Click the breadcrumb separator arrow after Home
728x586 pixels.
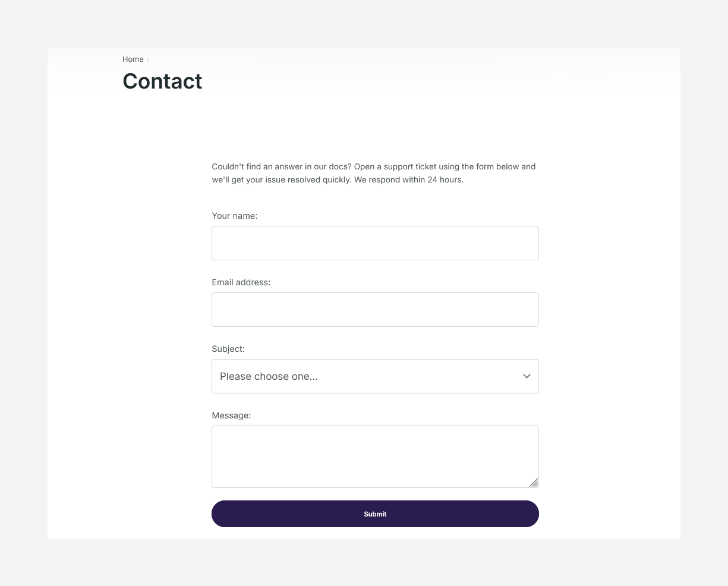click(147, 59)
